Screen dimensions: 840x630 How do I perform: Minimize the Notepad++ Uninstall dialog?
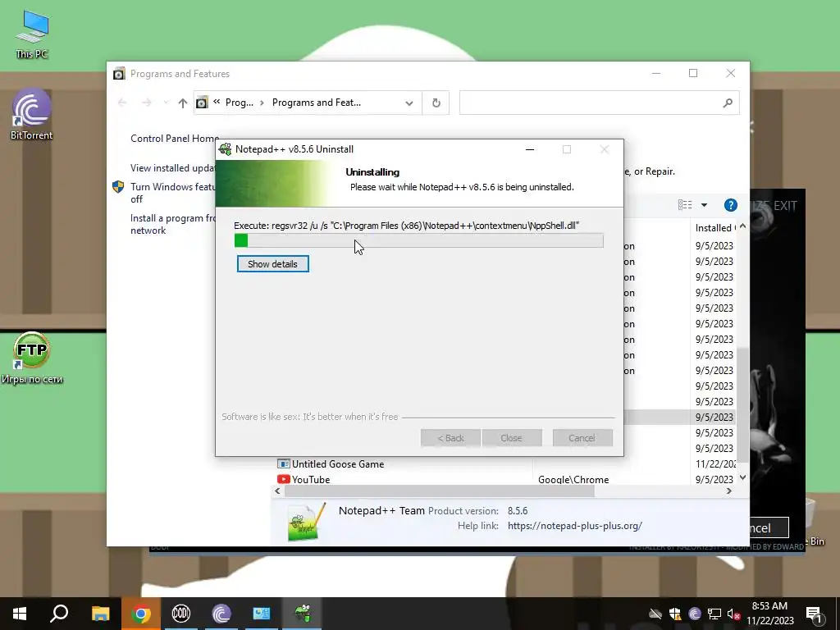530,149
